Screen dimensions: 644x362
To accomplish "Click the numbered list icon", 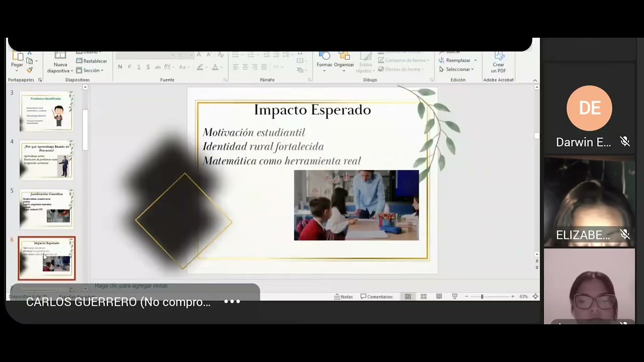I will pyautogui.click(x=252, y=55).
